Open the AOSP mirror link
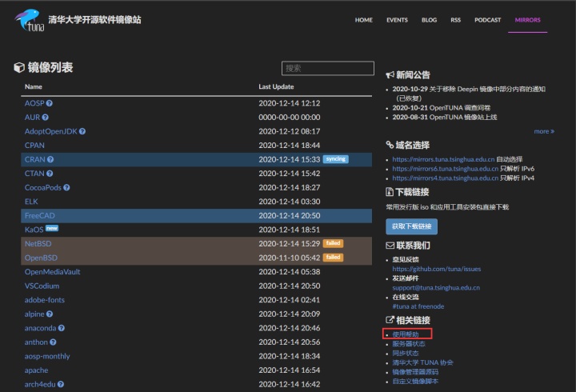 pos(34,103)
